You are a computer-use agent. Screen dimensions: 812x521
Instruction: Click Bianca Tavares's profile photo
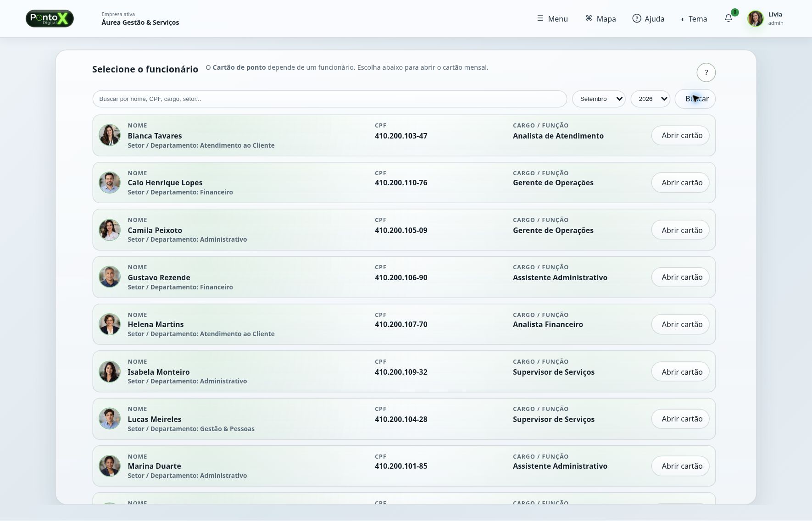(x=110, y=135)
